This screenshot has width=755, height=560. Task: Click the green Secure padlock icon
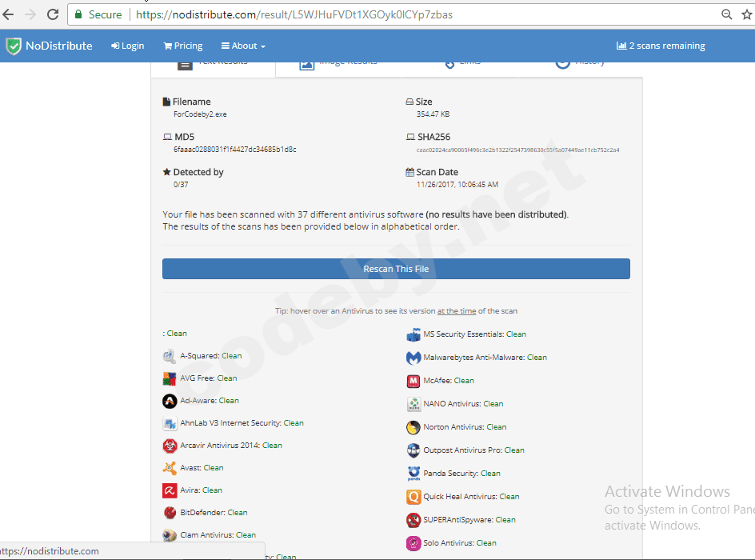(78, 14)
